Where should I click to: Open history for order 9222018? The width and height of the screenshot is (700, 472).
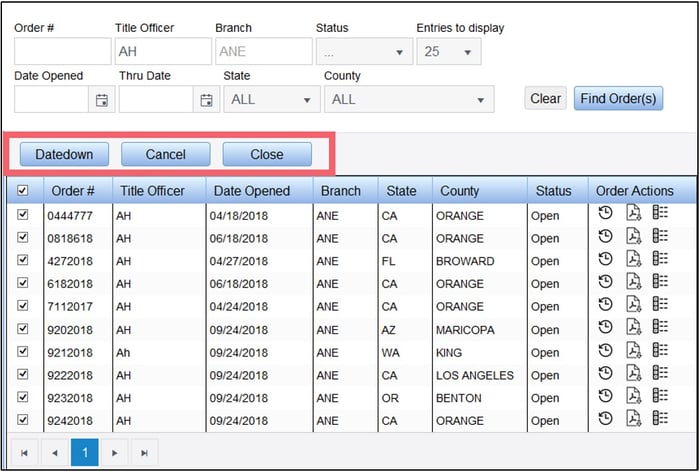(x=605, y=373)
